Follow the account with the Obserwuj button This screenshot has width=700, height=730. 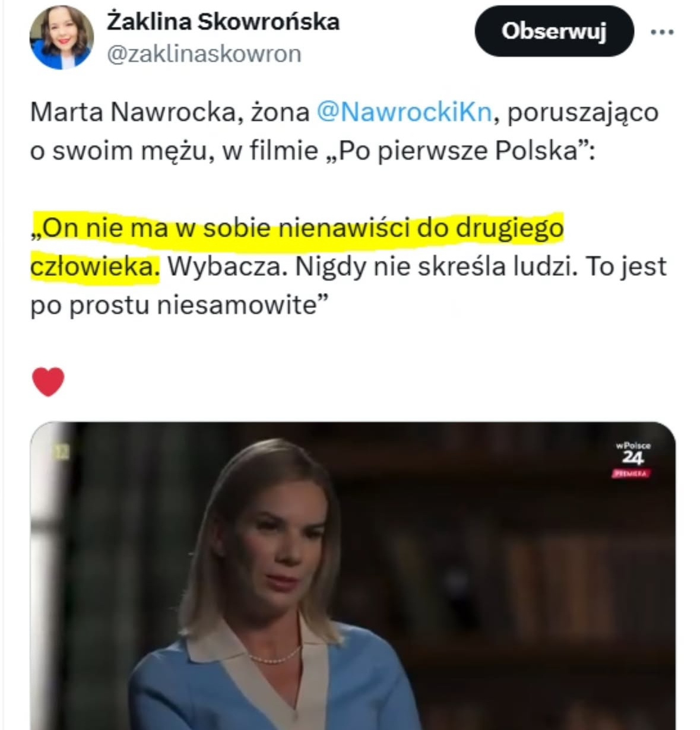(x=554, y=31)
